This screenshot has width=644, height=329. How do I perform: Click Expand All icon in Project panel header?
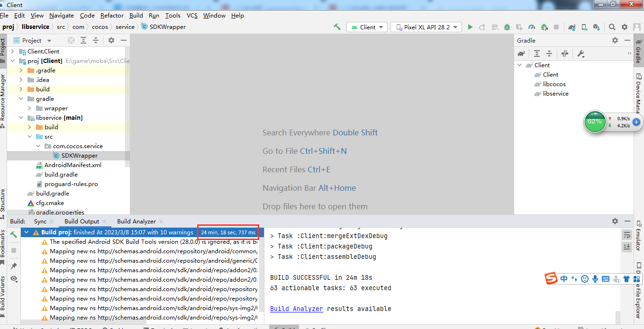83,41
